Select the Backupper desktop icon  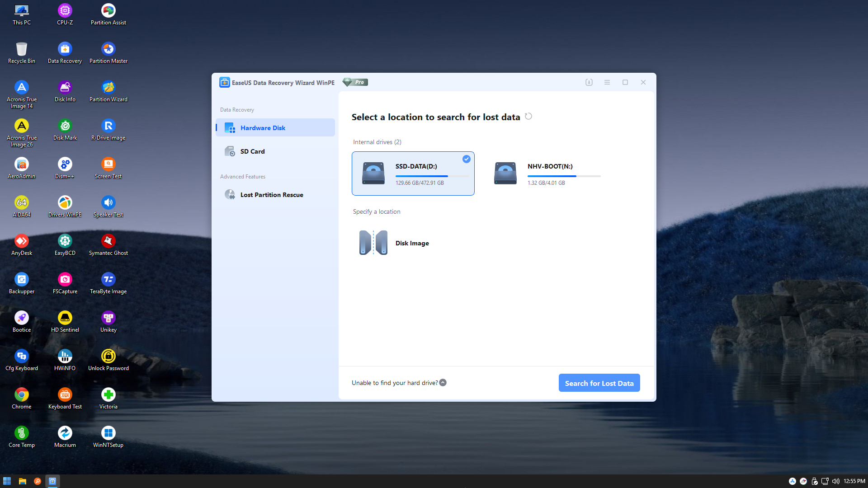[22, 284]
